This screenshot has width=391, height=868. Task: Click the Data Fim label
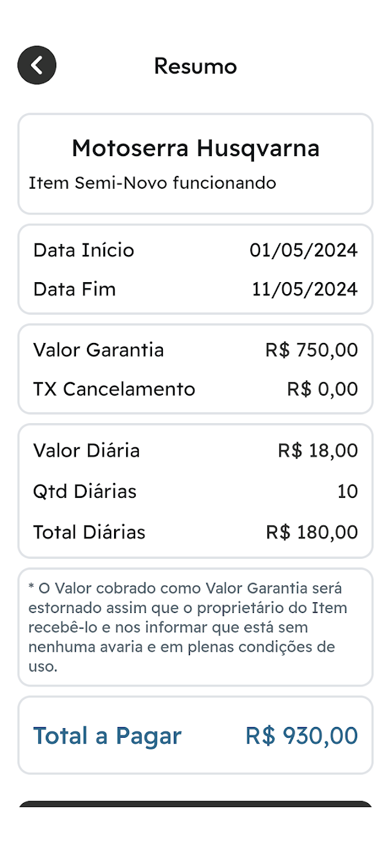coord(74,289)
